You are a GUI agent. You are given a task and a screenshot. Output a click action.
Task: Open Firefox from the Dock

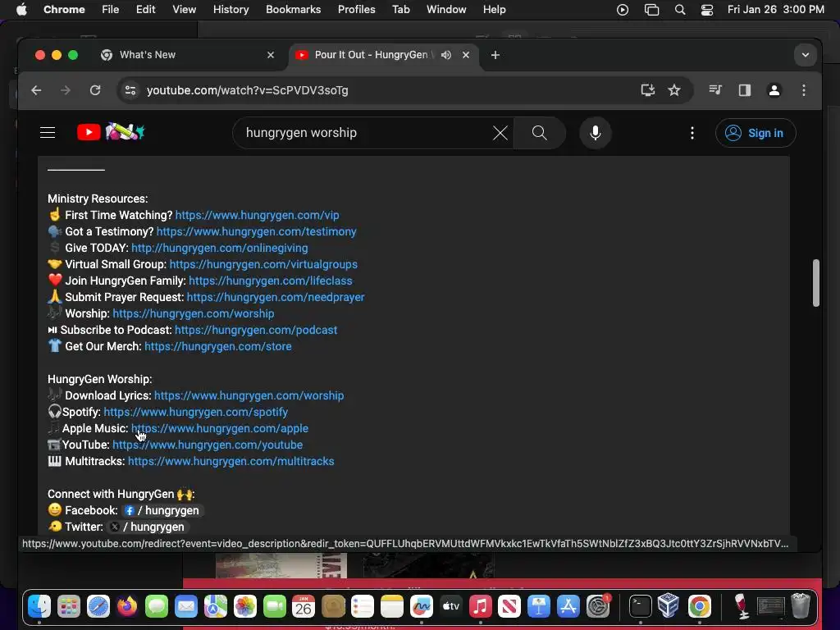[x=127, y=606]
